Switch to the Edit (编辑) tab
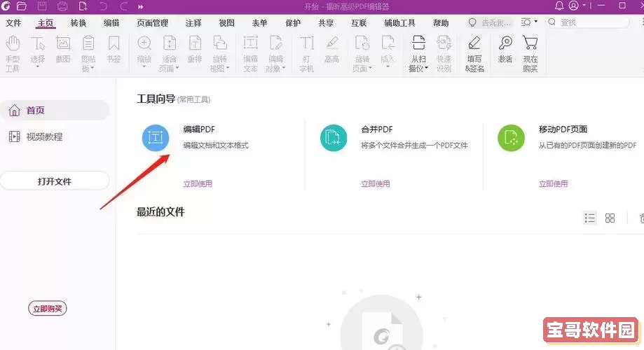Image resolution: width=644 pixels, height=350 pixels. (111, 23)
